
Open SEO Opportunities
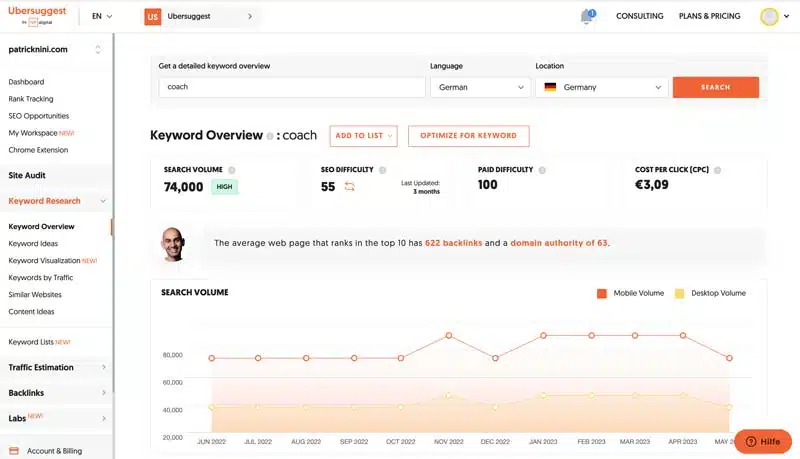point(39,116)
